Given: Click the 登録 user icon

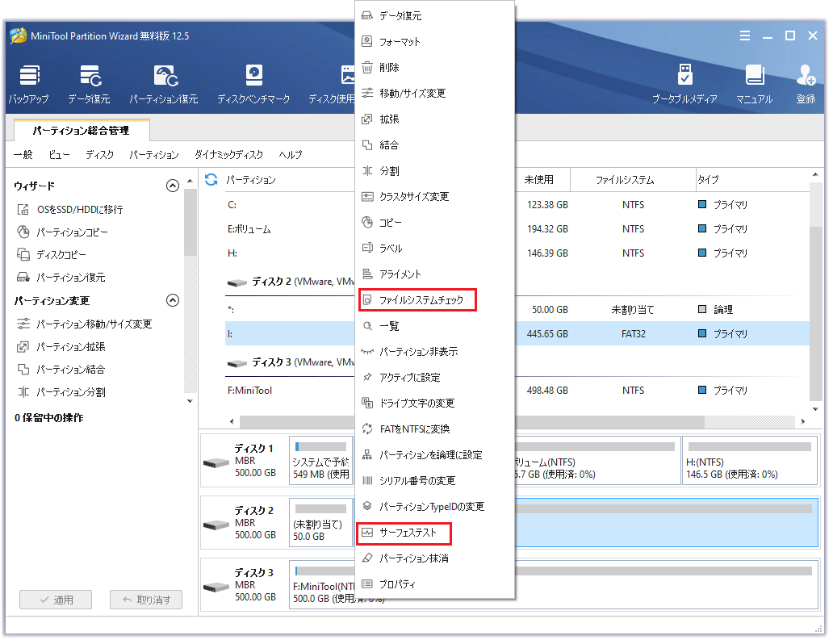Looking at the screenshot, I should [806, 84].
